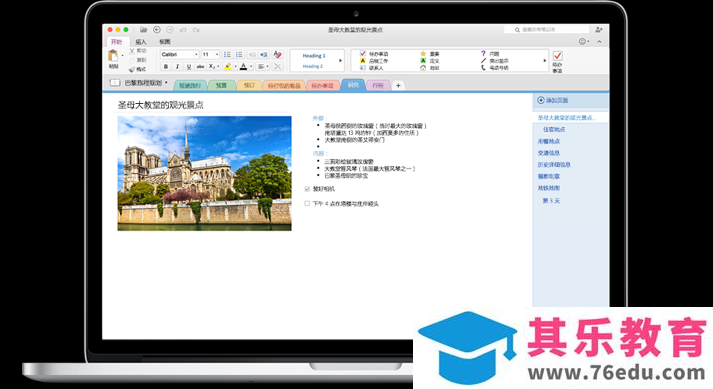This screenshot has width=713, height=389.
Task: Click the forward navigation arrow
Action: (x=170, y=30)
